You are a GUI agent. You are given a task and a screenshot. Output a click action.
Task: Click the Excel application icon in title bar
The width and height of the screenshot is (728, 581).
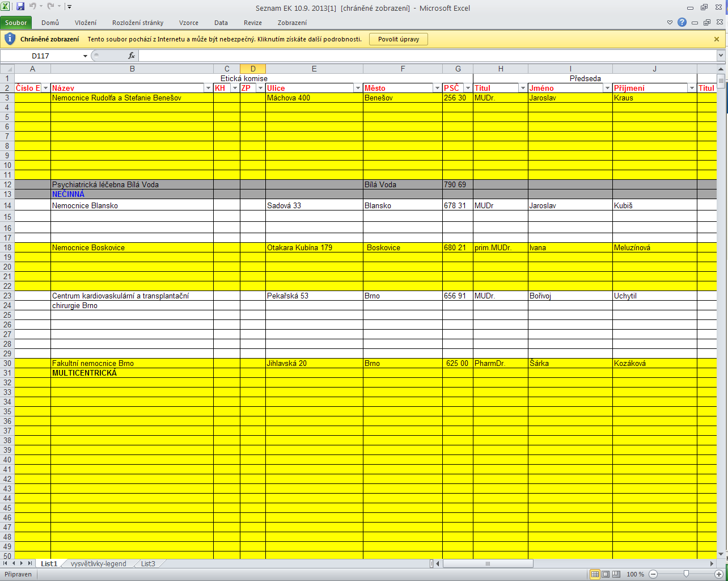coord(6,7)
